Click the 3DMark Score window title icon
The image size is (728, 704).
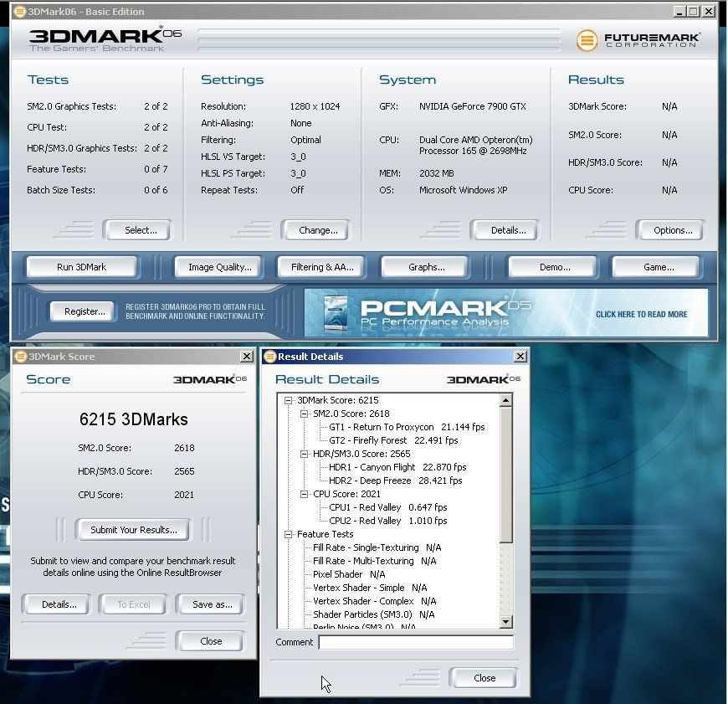click(21, 357)
